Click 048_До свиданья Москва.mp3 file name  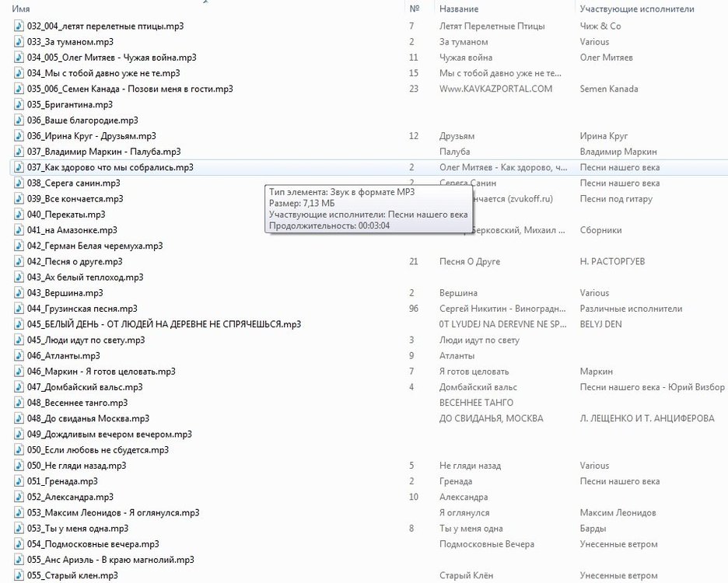[88, 418]
